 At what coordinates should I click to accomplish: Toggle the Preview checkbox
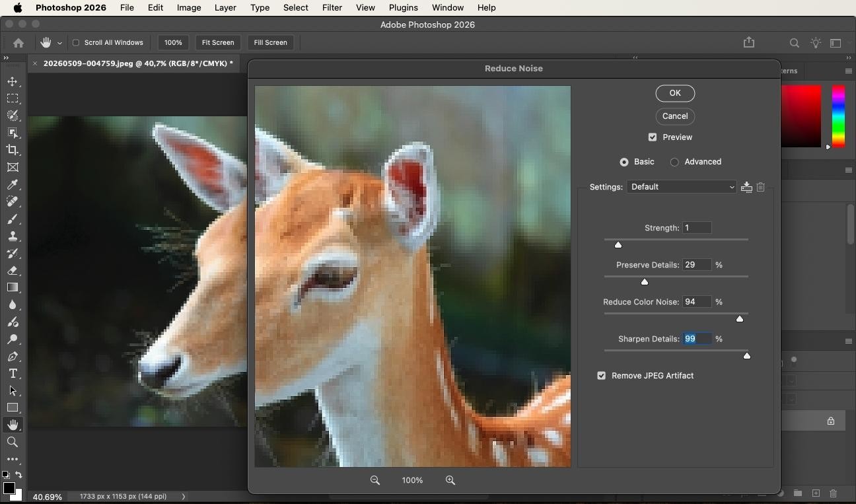[653, 137]
